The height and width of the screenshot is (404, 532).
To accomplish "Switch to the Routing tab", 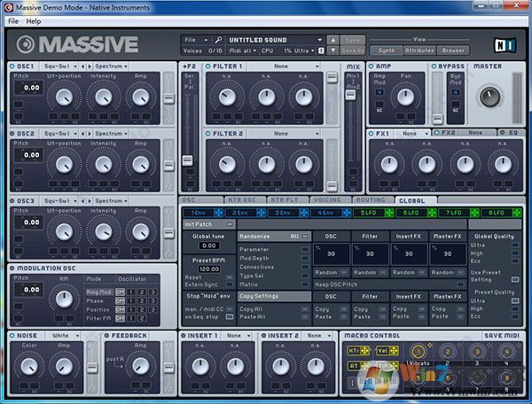I will click(x=371, y=201).
